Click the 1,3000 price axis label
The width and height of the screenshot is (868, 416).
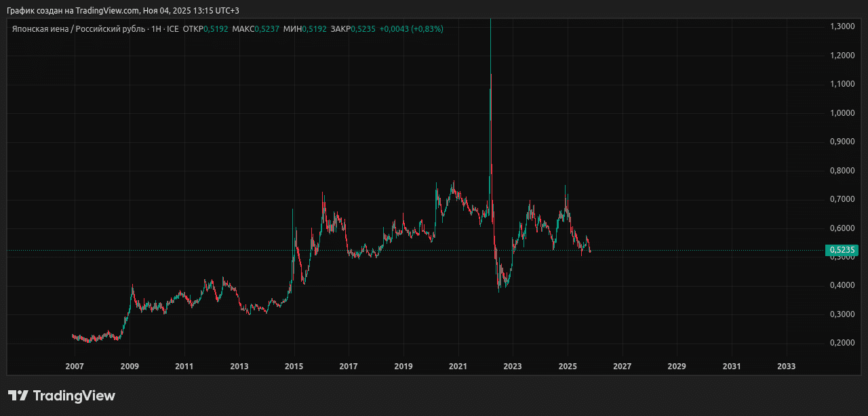842,26
